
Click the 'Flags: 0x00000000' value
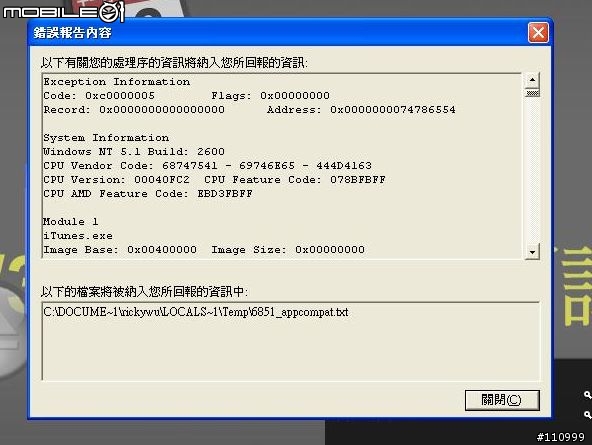point(270,96)
